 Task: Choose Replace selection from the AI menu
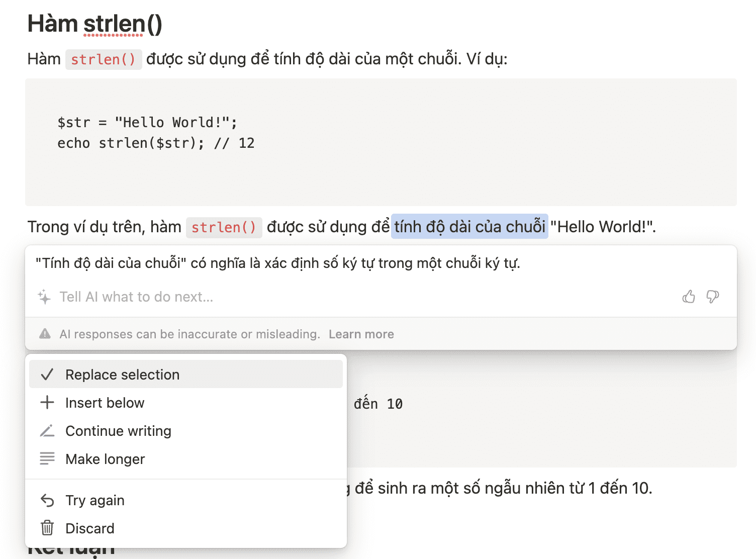(122, 375)
